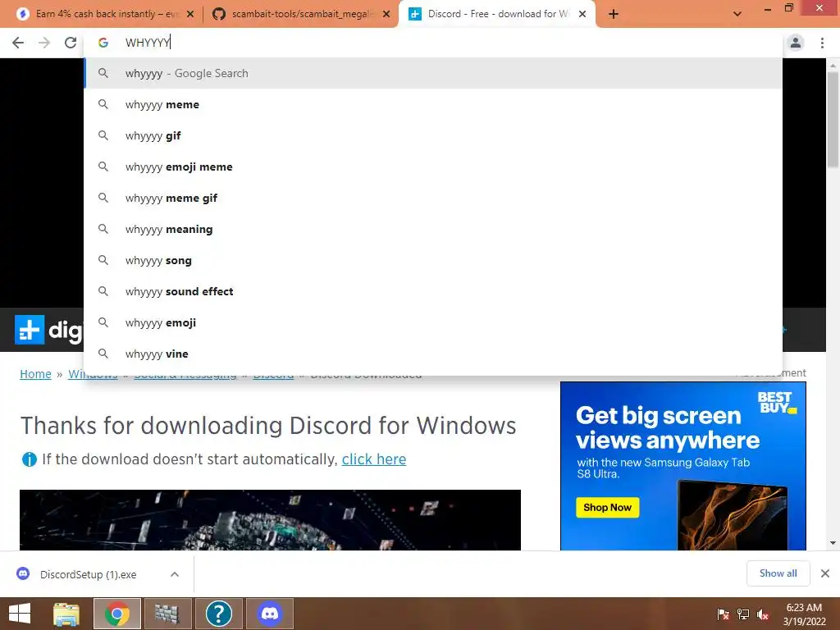Click the scrollbar up arrow
Viewport: 840px width, 630px height.
(x=833, y=66)
